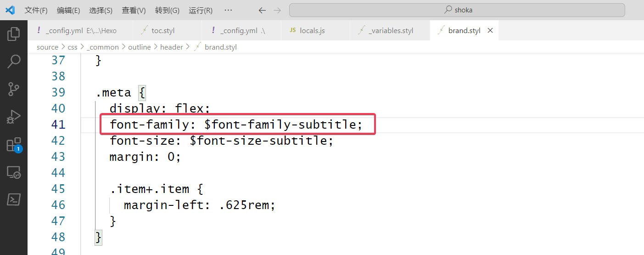The height and width of the screenshot is (255, 644).
Task: Go back using the left arrow
Action: (x=262, y=10)
